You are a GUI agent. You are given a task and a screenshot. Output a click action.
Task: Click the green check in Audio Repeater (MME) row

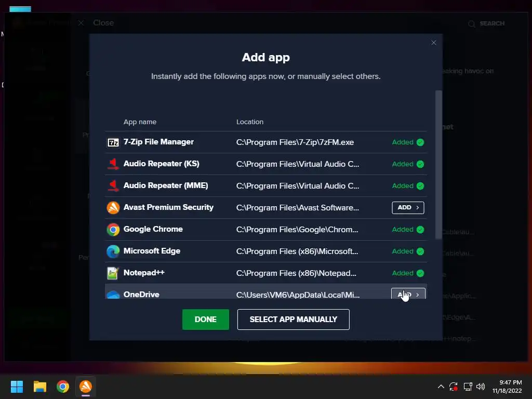click(x=420, y=186)
